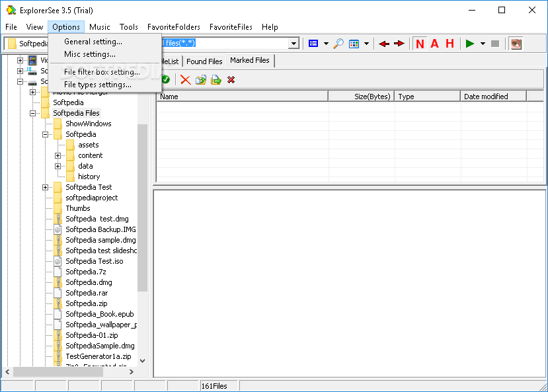Start slideshow with green play button

point(470,44)
